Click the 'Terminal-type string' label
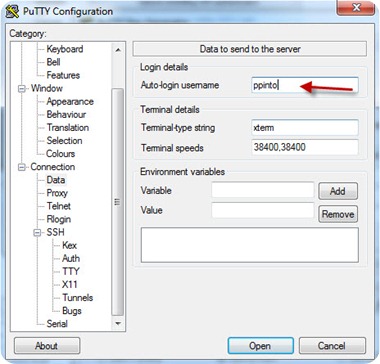The width and height of the screenshot is (380, 364). [x=178, y=128]
